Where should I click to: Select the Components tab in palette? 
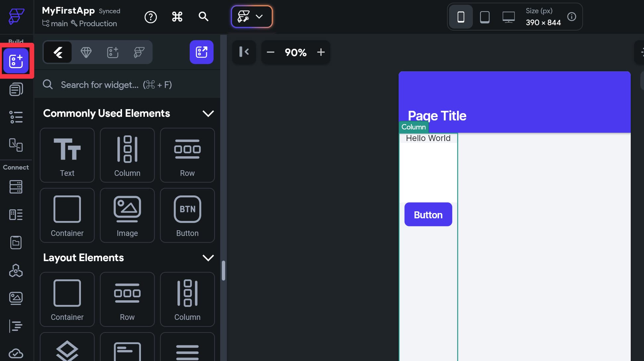coord(112,52)
